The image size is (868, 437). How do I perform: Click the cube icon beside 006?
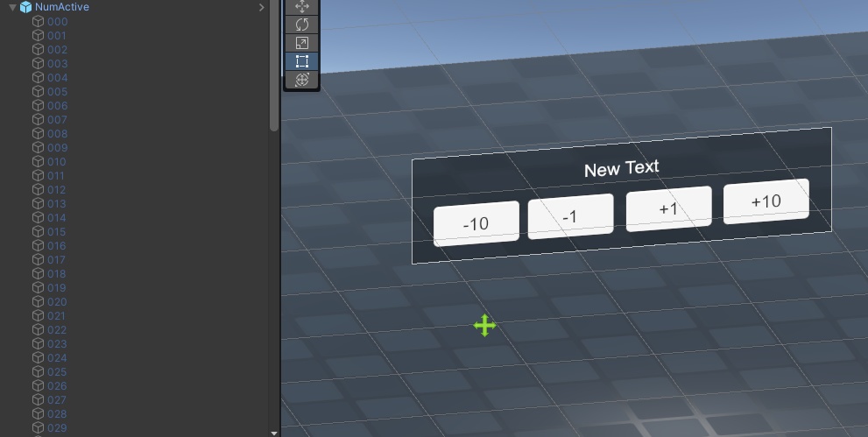pos(39,105)
